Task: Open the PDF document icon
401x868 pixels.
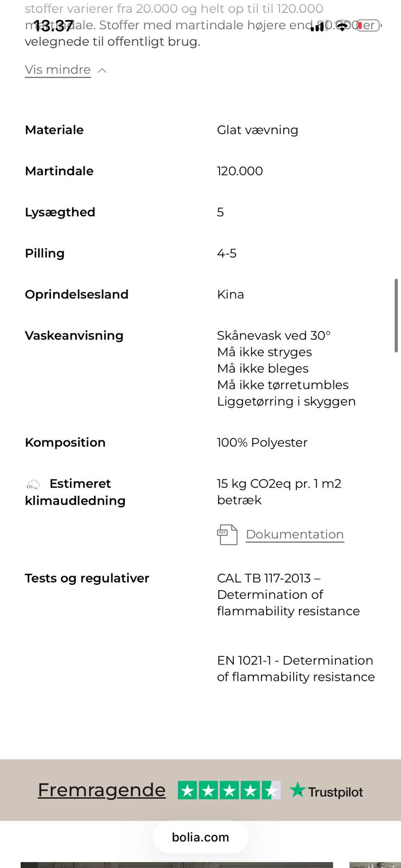Action: coord(227,534)
